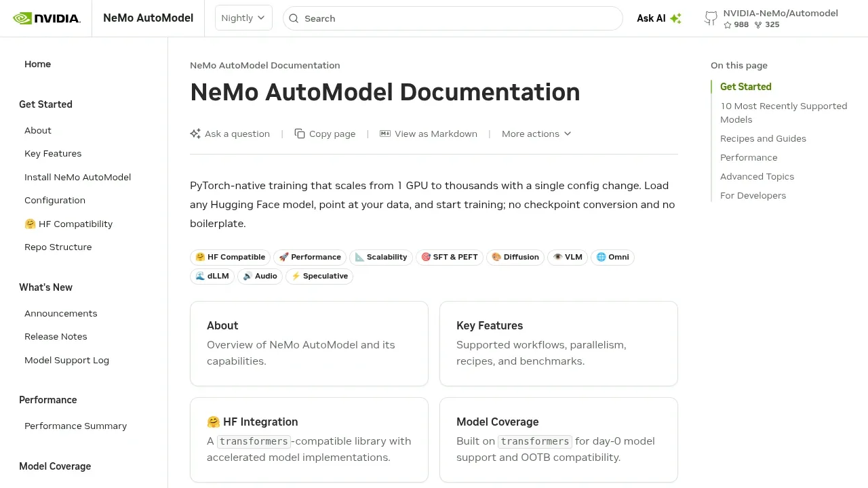Select the Omni tag chip
The width and height of the screenshot is (868, 488).
point(612,257)
